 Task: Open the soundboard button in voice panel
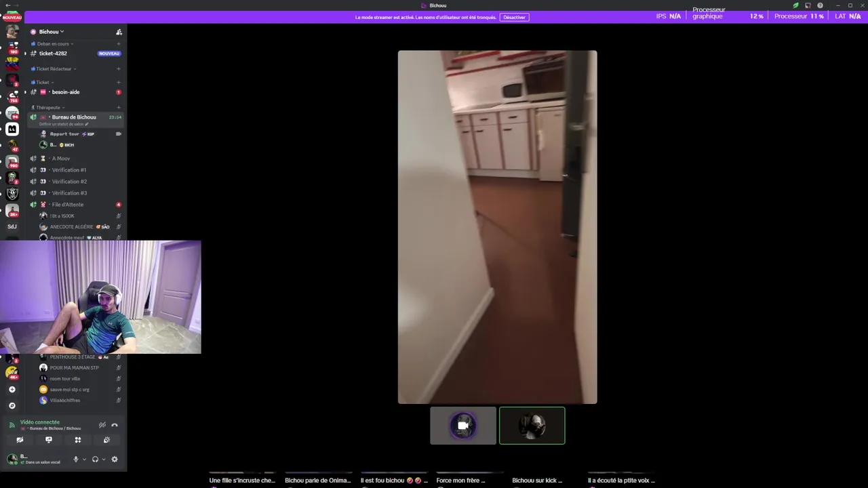(x=106, y=440)
